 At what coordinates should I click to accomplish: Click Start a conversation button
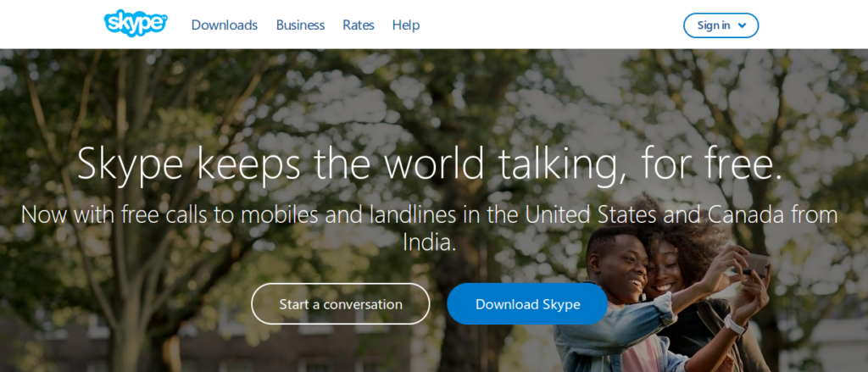pyautogui.click(x=341, y=304)
